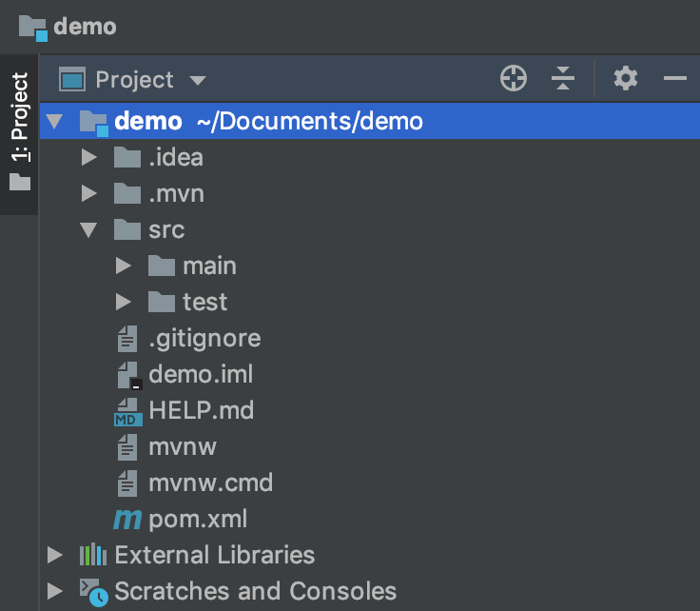This screenshot has height=611, width=700.
Task: Expand the .mvn folder arrow
Action: [x=89, y=194]
